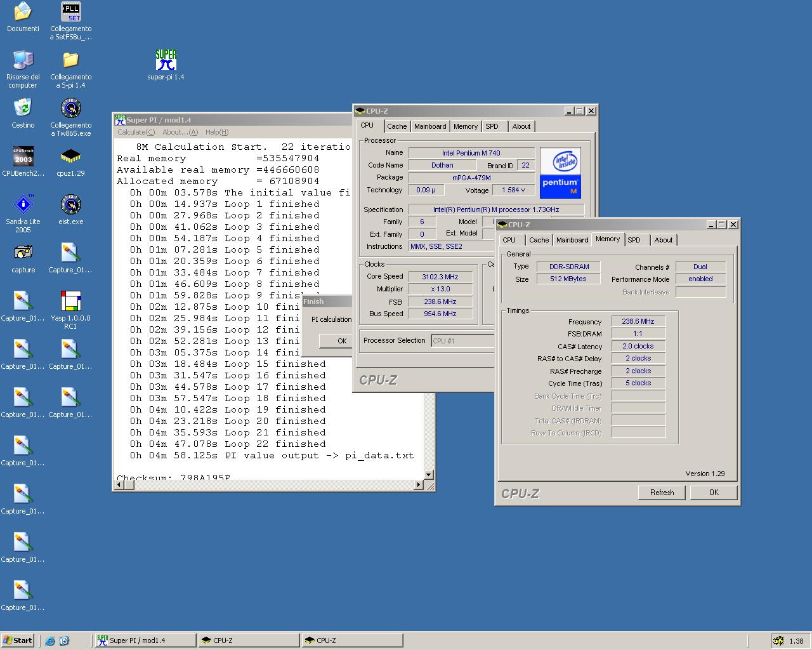Click the Super PI horizontal scrollbar left arrow

(x=119, y=485)
